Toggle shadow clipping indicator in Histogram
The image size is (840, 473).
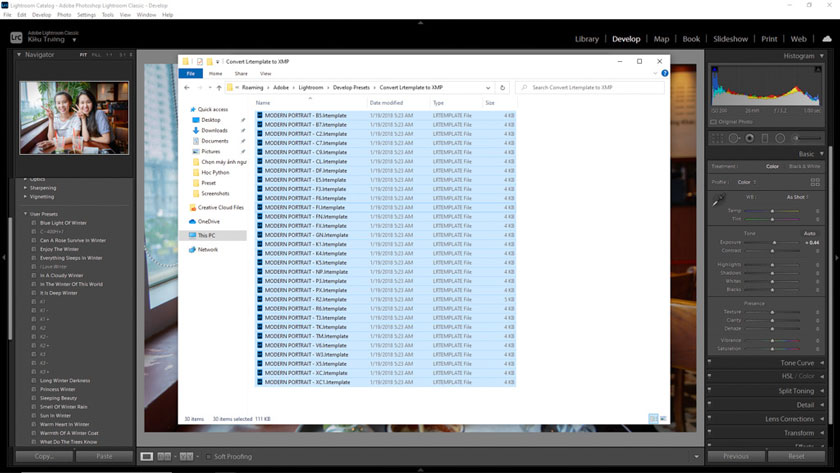[715, 69]
